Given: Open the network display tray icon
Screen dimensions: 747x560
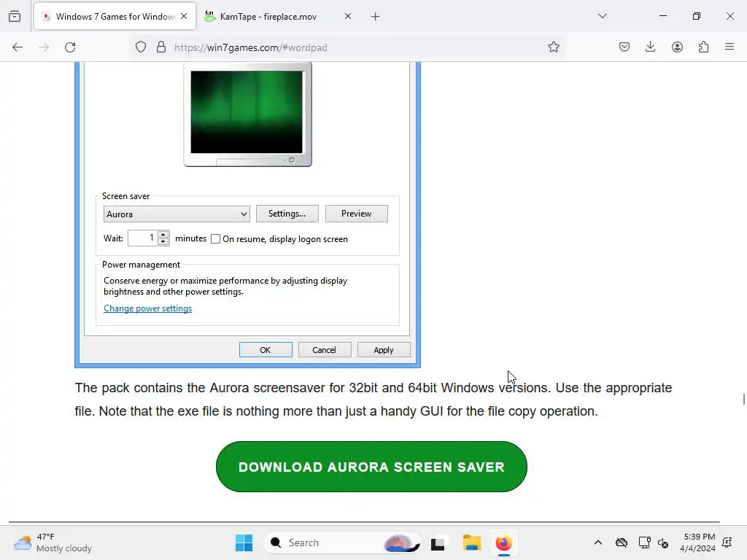Looking at the screenshot, I should click(645, 542).
